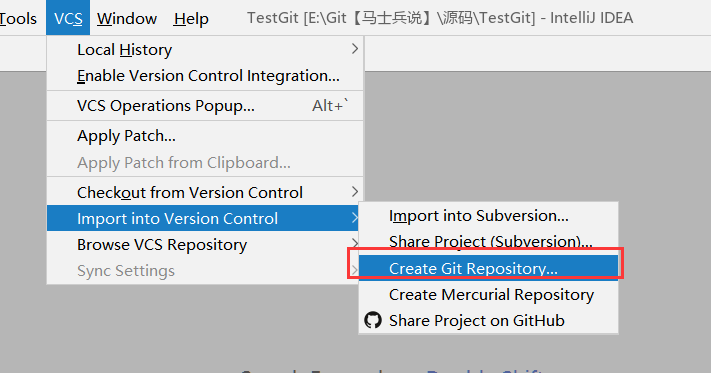The image size is (711, 373).
Task: Choose Enable Version Control Integration
Action: [205, 76]
